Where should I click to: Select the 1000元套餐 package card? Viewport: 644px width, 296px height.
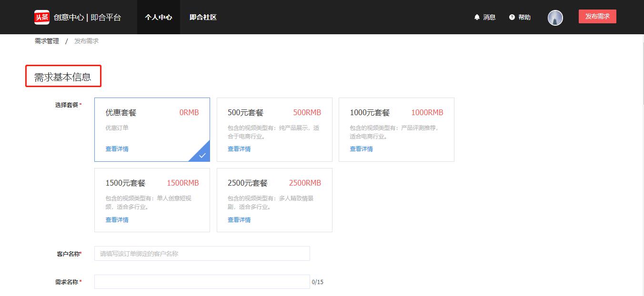(x=396, y=129)
